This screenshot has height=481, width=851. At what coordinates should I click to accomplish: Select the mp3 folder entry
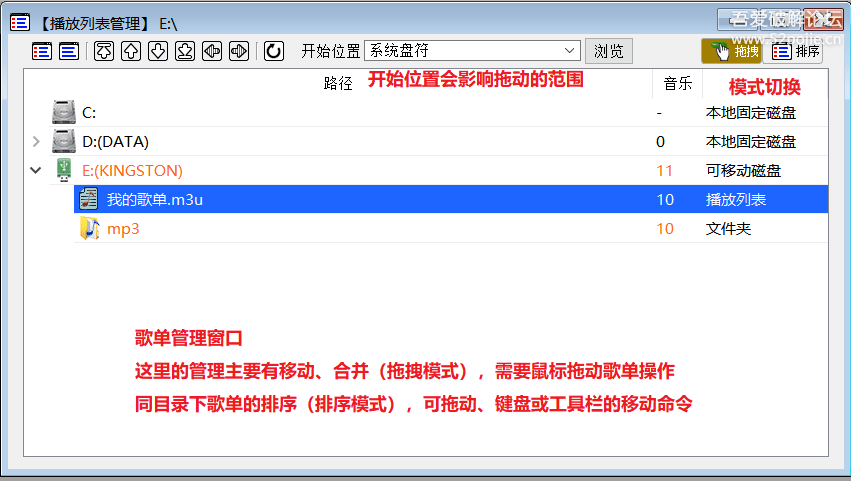coord(450,229)
